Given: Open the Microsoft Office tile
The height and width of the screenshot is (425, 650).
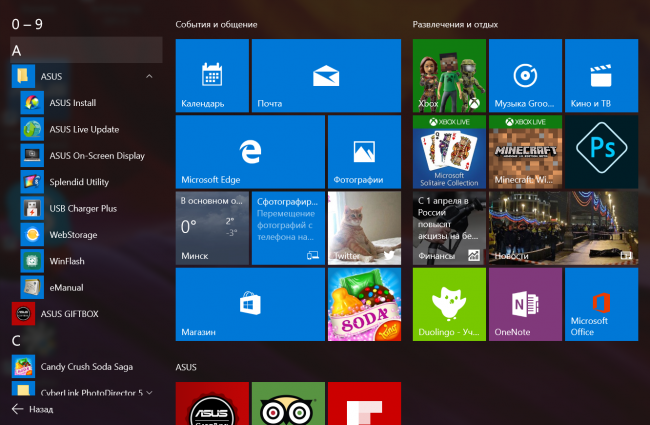Looking at the screenshot, I should (x=601, y=304).
